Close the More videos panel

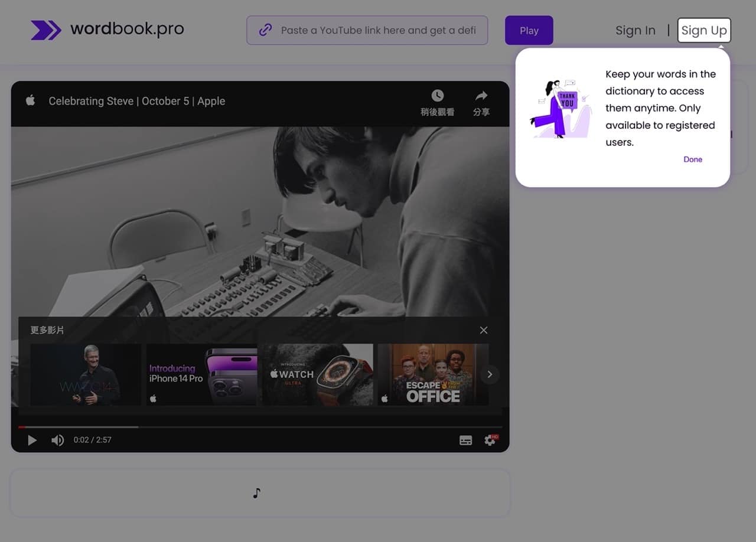coord(484,330)
